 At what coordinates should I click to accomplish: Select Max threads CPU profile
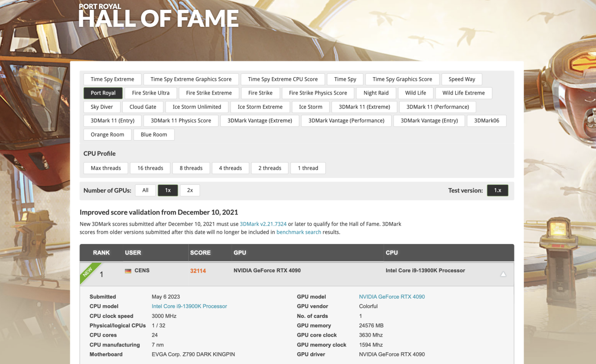click(x=105, y=168)
